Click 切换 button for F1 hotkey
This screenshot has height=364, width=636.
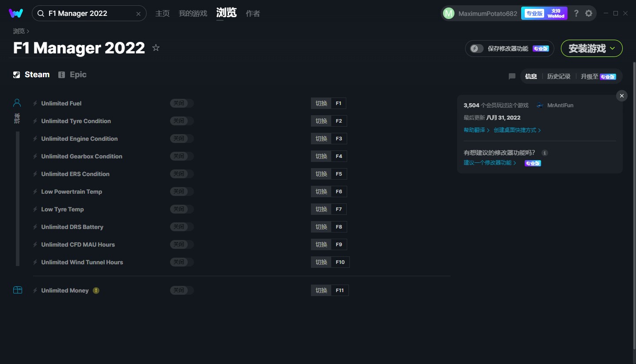(322, 103)
